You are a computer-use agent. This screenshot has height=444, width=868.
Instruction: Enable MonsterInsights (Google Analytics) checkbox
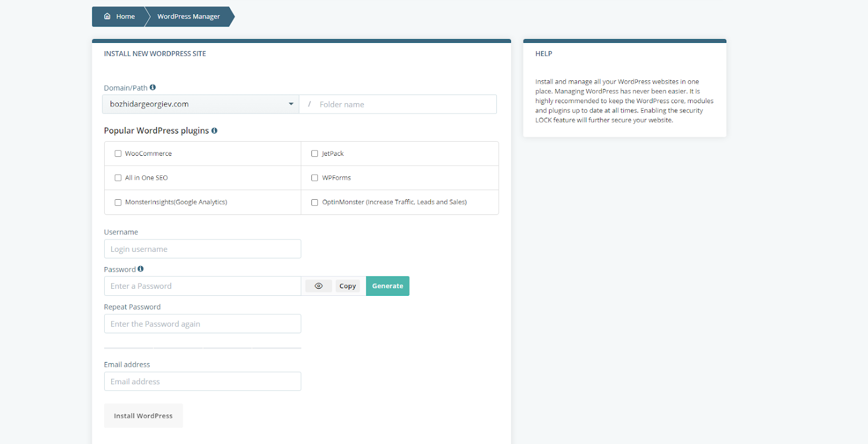(x=118, y=202)
